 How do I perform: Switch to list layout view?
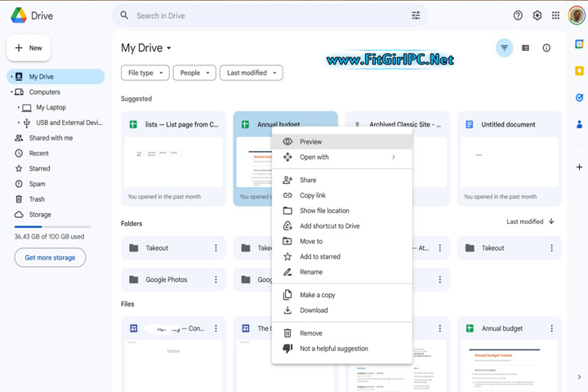coord(525,48)
